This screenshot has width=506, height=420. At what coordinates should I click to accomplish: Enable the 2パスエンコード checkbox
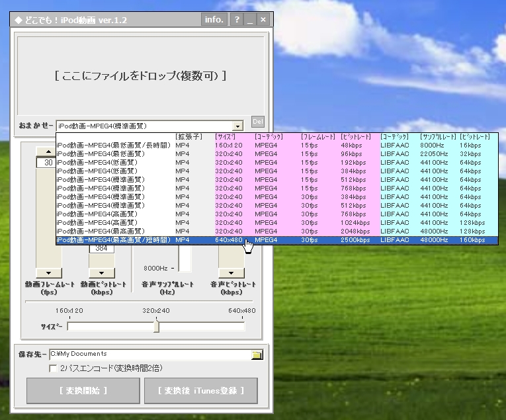(53, 368)
